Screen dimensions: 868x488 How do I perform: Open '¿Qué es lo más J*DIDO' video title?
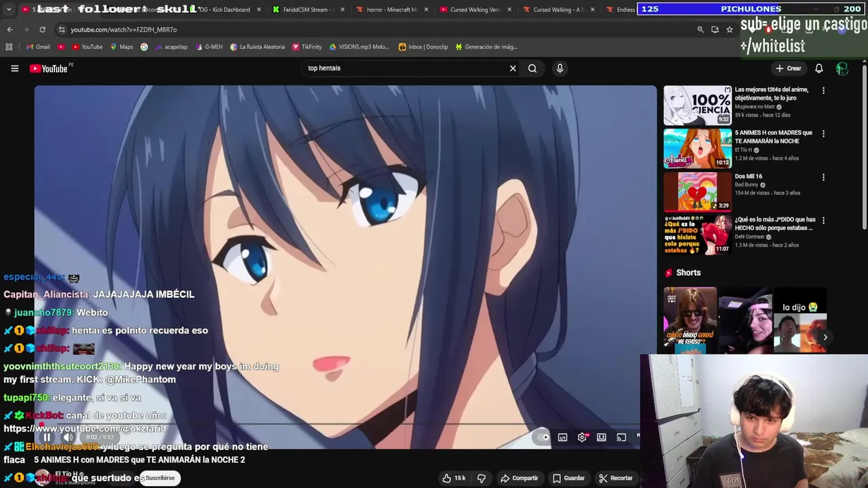click(x=775, y=224)
